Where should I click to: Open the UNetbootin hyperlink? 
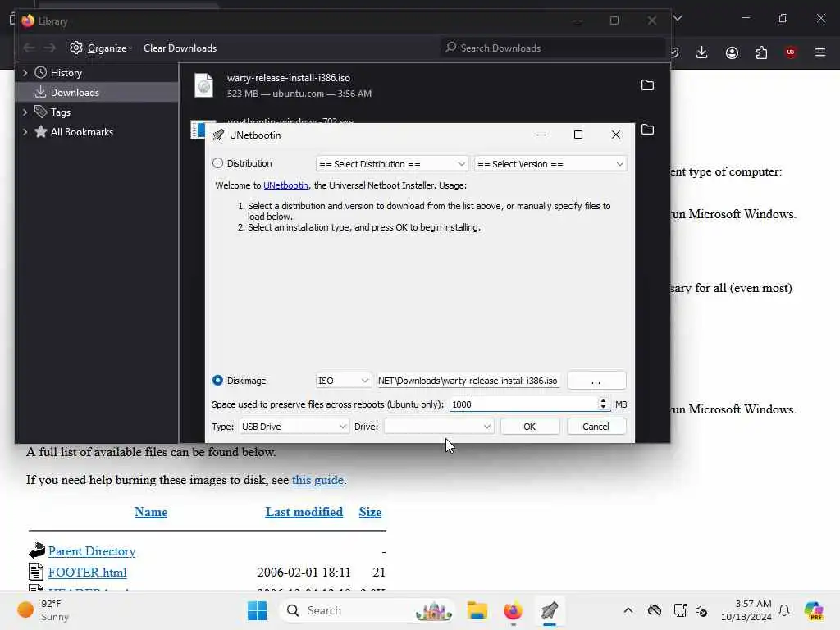(285, 185)
